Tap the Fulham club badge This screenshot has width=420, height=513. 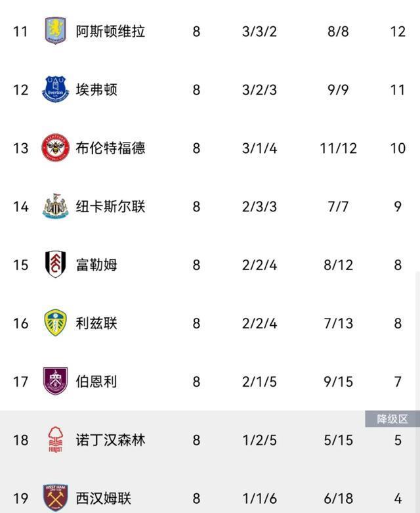coord(55,265)
